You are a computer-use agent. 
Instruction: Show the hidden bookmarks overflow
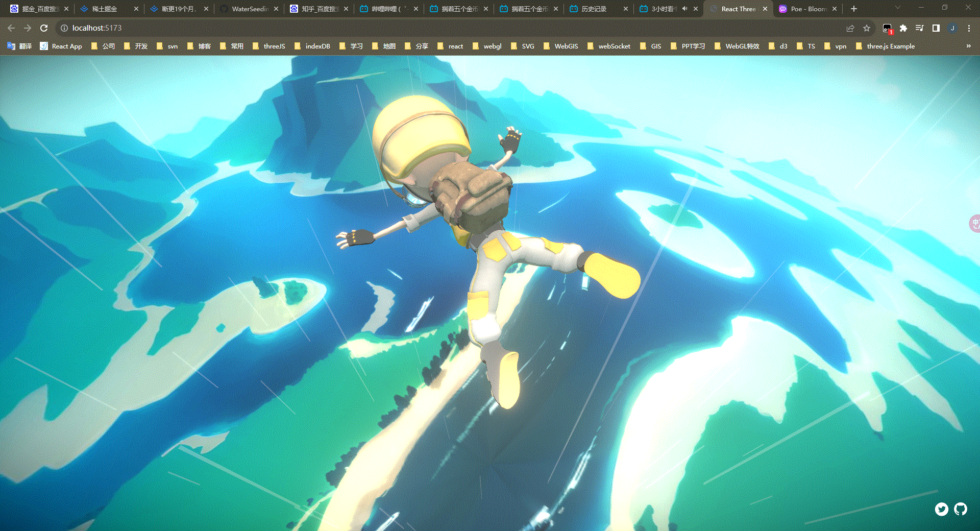969,46
